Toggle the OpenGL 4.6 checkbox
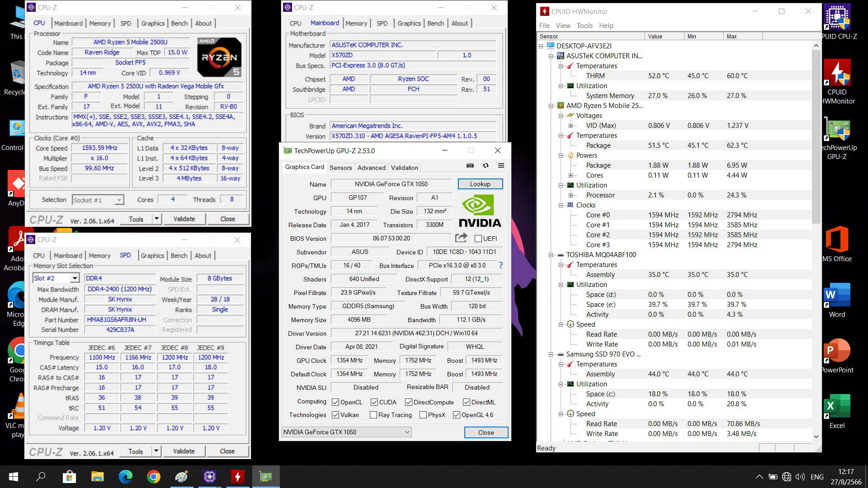The height and width of the screenshot is (488, 868). [457, 415]
